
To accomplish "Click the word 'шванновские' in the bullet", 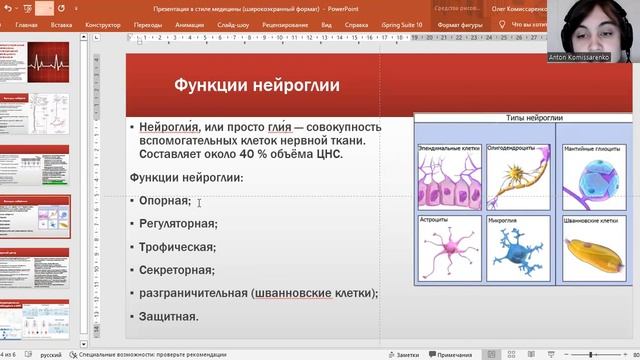I will [x=293, y=293].
